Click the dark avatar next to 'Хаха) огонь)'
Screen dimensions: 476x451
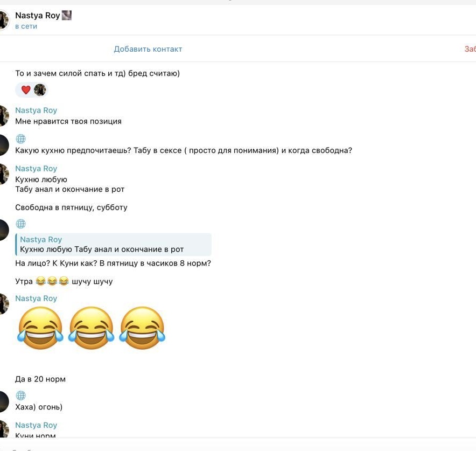click(x=4, y=401)
